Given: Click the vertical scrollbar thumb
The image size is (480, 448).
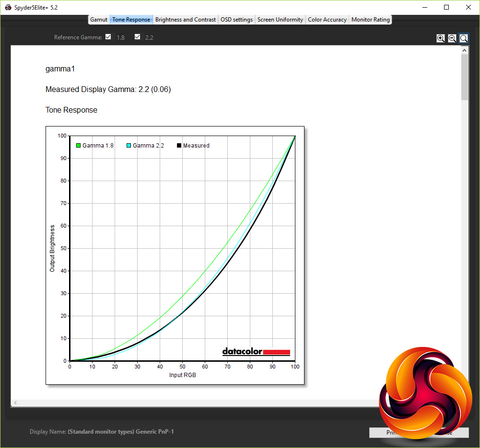Looking at the screenshot, I should 464,77.
